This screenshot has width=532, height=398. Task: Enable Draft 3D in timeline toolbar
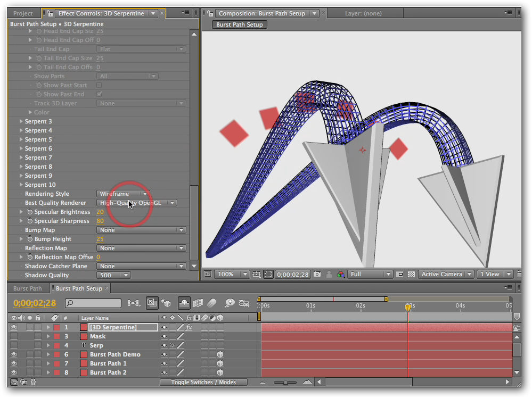165,303
